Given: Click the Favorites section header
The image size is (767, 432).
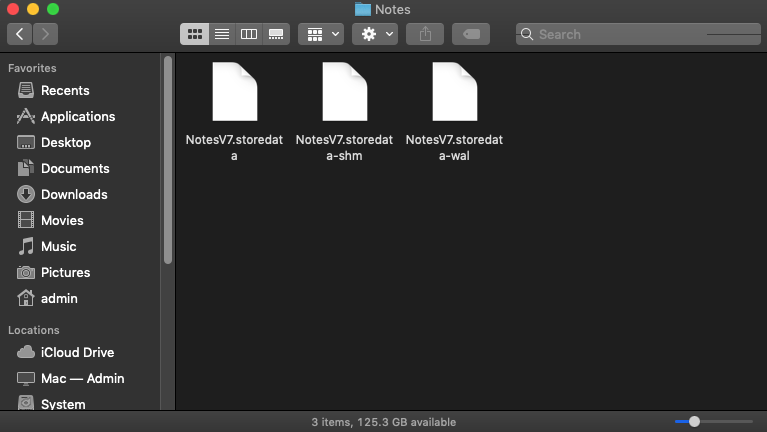Looking at the screenshot, I should (32, 68).
